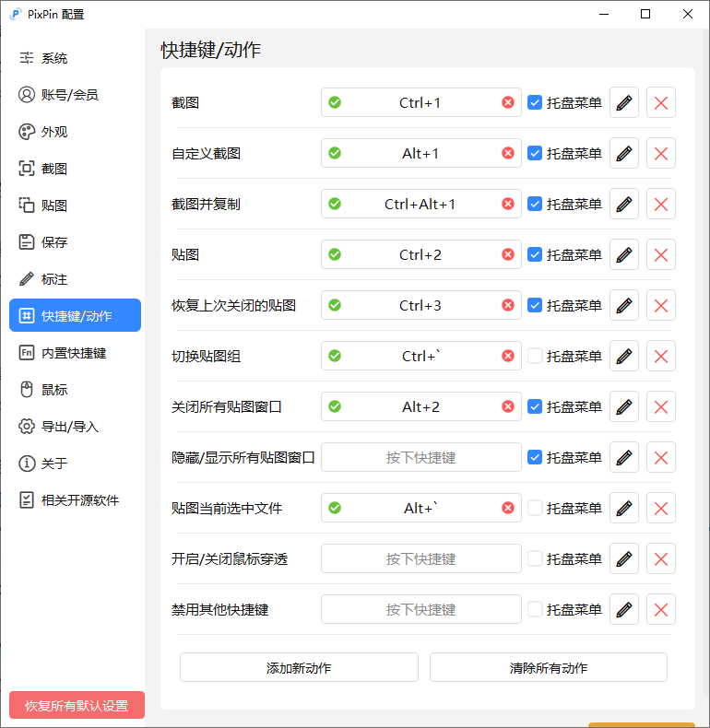Click 恢复所有默认设置 button

(77, 705)
